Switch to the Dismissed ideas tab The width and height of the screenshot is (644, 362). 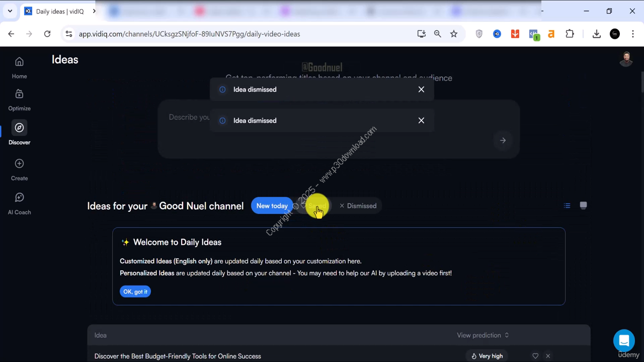[x=358, y=206]
